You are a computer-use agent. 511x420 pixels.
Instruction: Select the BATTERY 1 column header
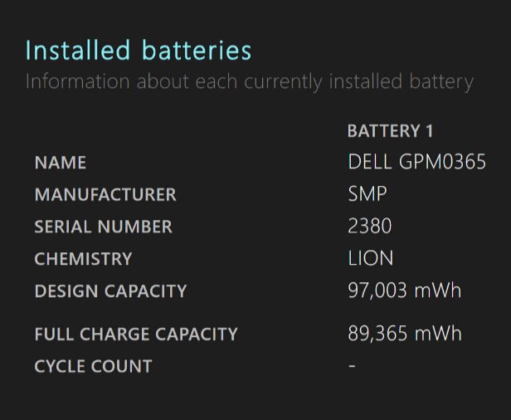point(390,131)
